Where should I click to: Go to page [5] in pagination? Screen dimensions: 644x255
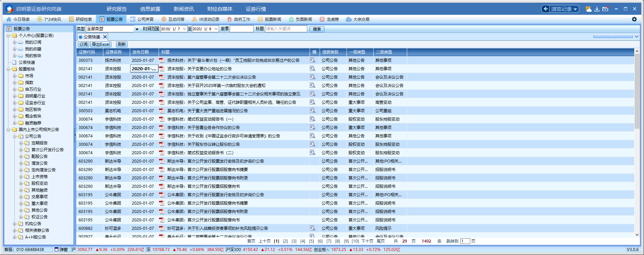pyautogui.click(x=312, y=241)
